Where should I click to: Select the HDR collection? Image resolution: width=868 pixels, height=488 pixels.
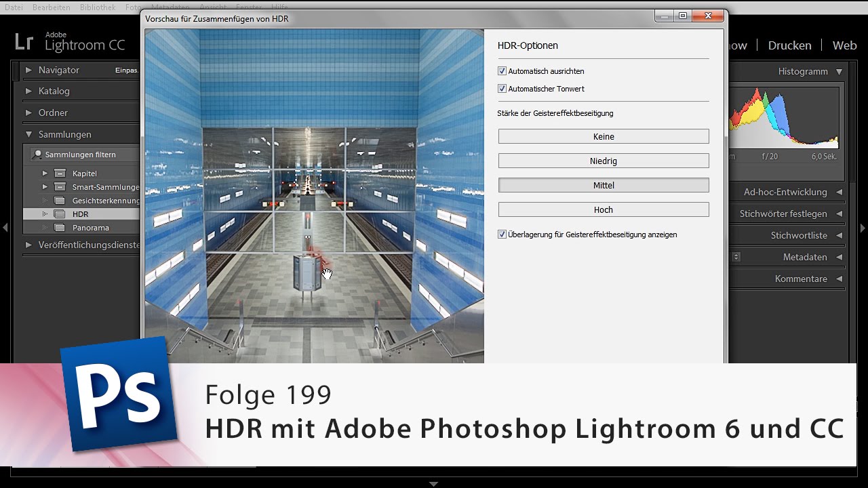click(81, 214)
